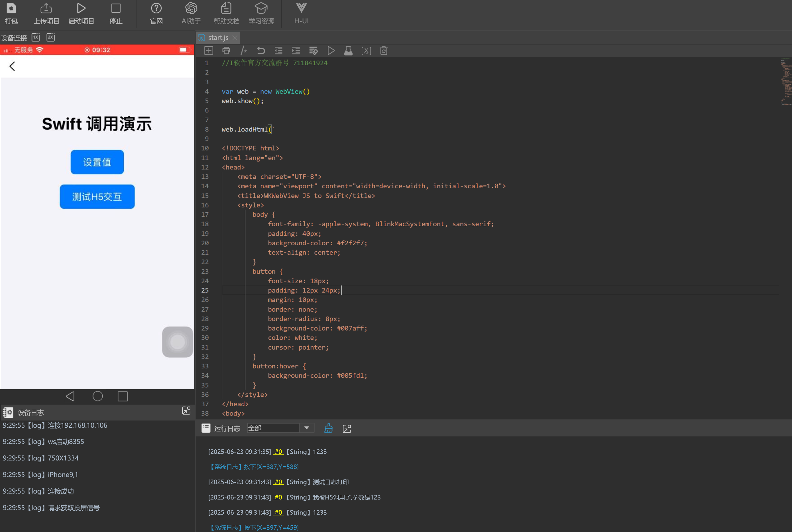Screen dimensions: 792x532
Task: Click the 运行日志 panel icon
Action: click(x=206, y=428)
